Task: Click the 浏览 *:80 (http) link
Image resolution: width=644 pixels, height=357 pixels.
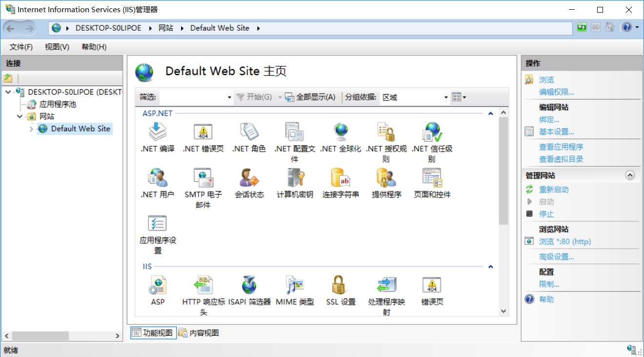Action: [x=565, y=241]
